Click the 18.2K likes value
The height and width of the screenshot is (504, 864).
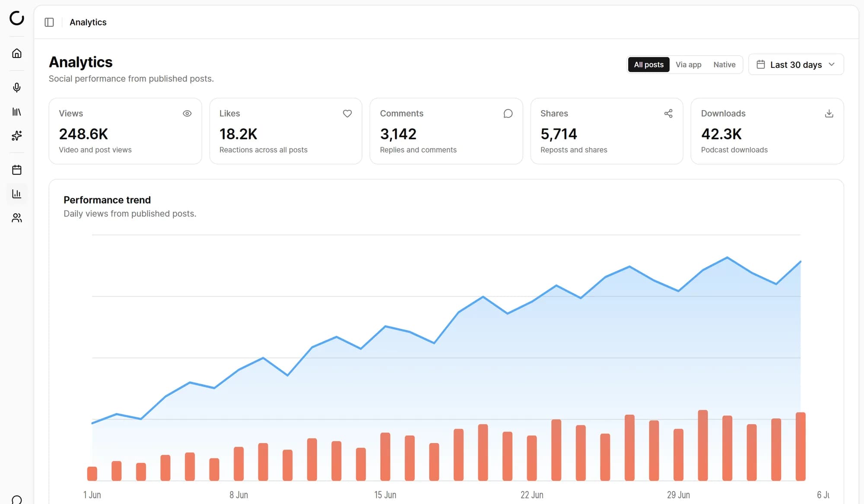tap(238, 134)
